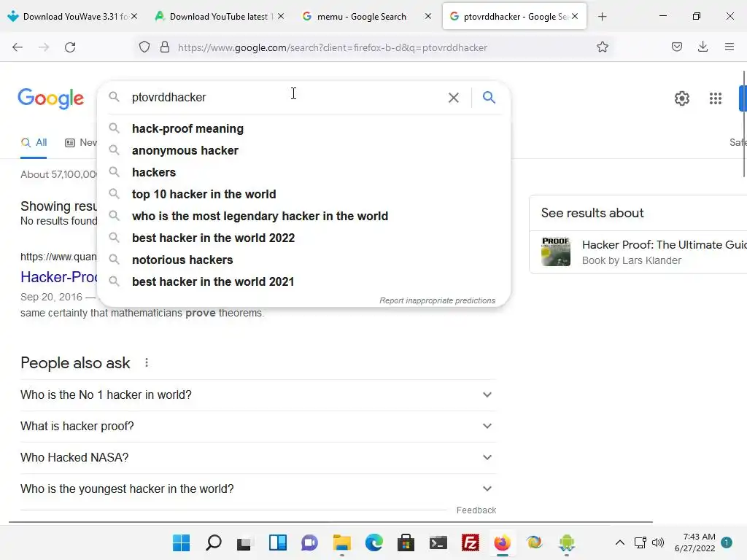Focus the Google search input field
Screen dimensions: 747x560
pyautogui.click(x=286, y=98)
